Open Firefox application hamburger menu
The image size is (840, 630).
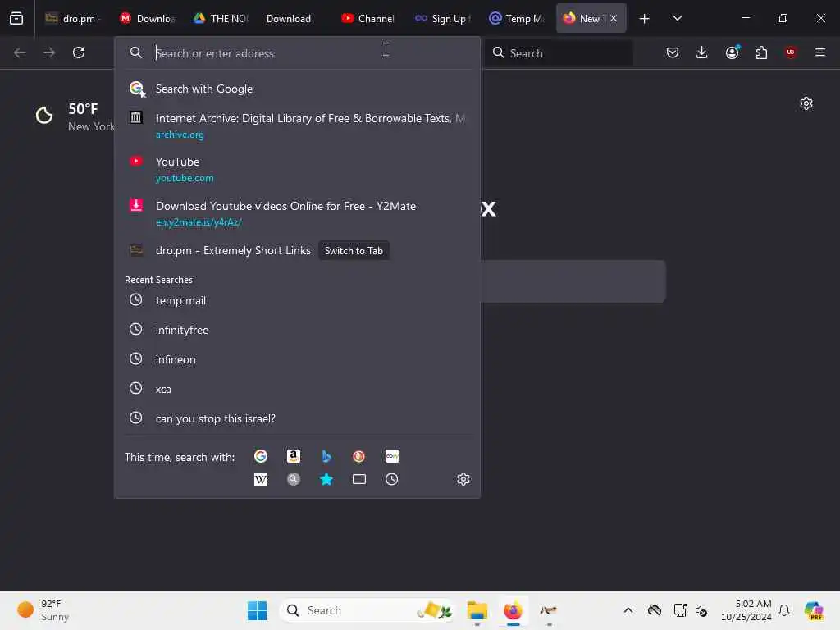point(820,52)
